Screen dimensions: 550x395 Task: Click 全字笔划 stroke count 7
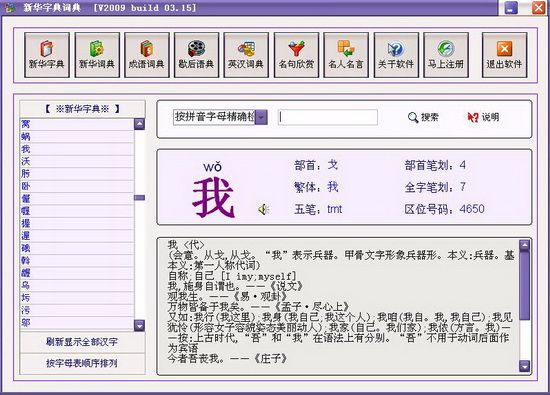(x=463, y=187)
